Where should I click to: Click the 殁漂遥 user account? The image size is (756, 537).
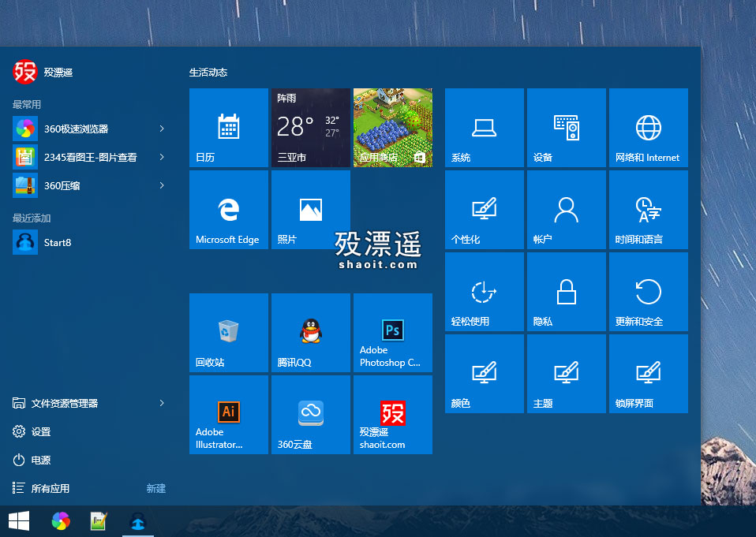(x=43, y=73)
